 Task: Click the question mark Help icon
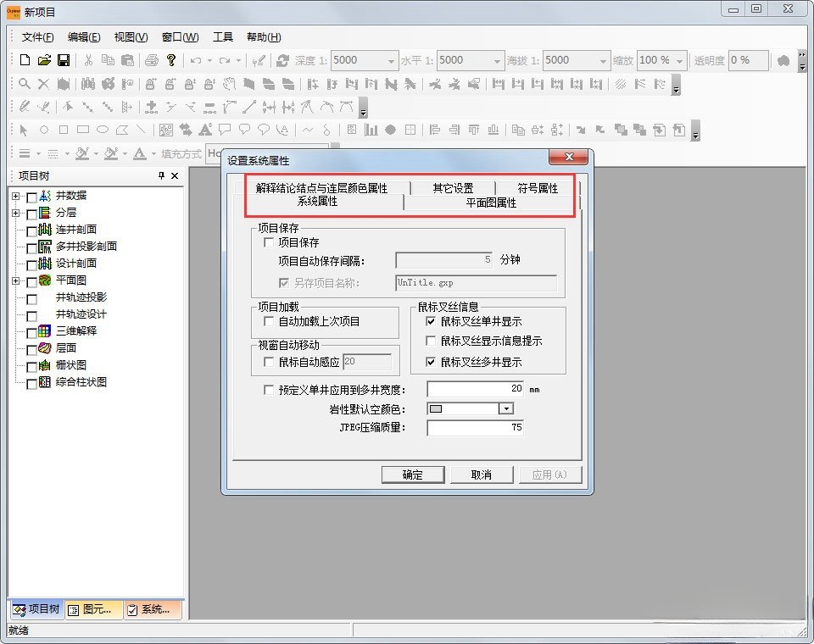(x=170, y=60)
